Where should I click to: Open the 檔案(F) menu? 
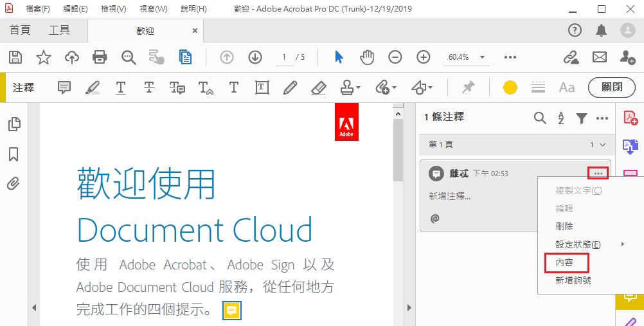[x=38, y=8]
